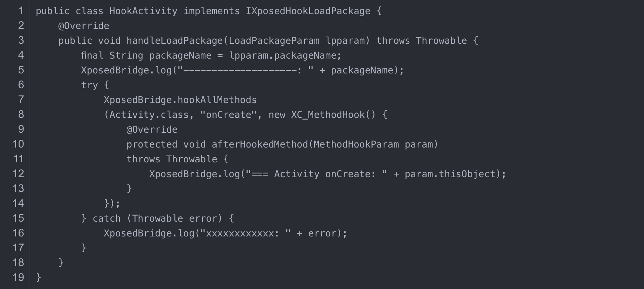Click the "onCreate" string literal
Screen dimensions: 644x289
pyautogui.click(x=228, y=115)
